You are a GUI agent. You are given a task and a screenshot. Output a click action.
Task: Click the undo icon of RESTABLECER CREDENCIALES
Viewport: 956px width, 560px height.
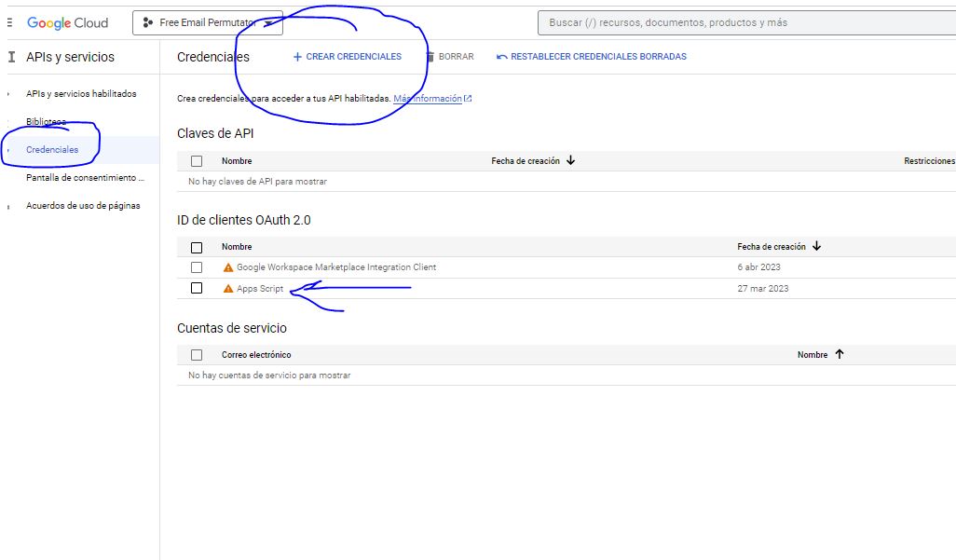tap(502, 57)
